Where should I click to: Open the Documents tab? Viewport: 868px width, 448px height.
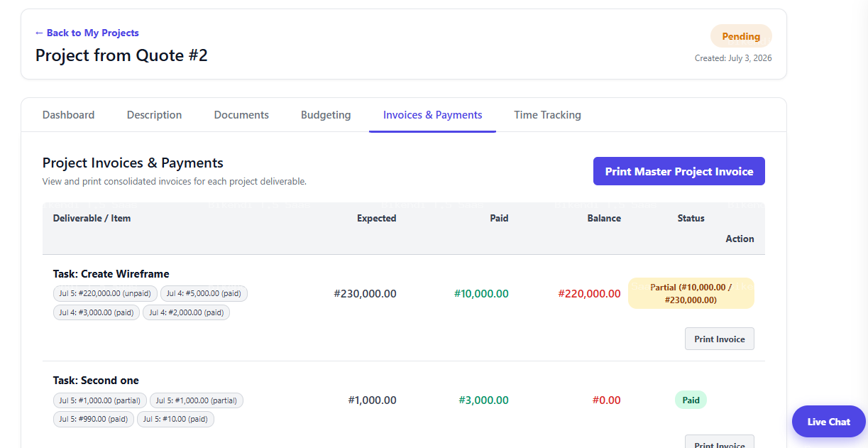point(241,115)
